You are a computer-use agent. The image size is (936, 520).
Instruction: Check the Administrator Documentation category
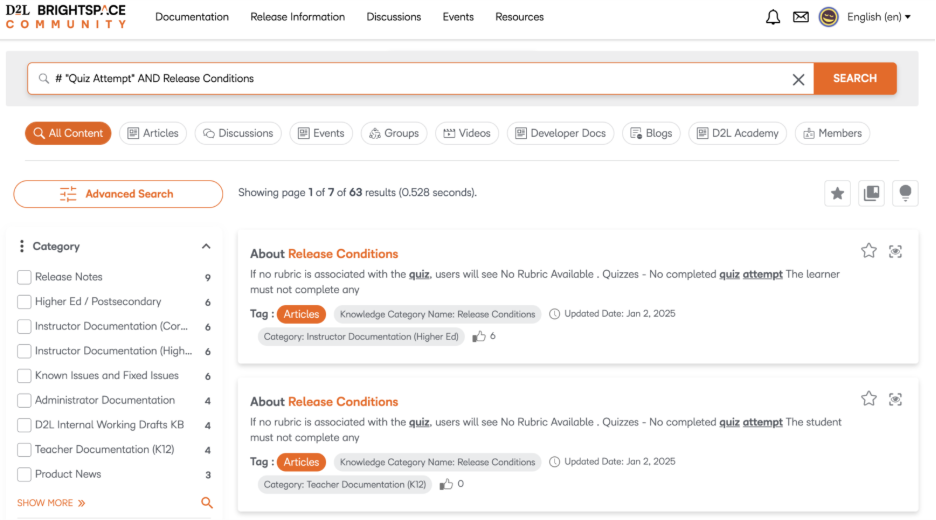coord(24,400)
